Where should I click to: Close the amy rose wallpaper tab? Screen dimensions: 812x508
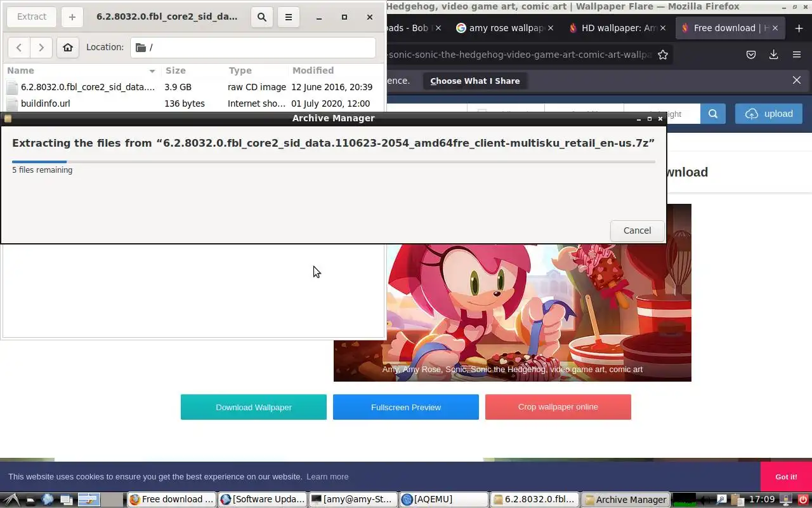pyautogui.click(x=551, y=28)
